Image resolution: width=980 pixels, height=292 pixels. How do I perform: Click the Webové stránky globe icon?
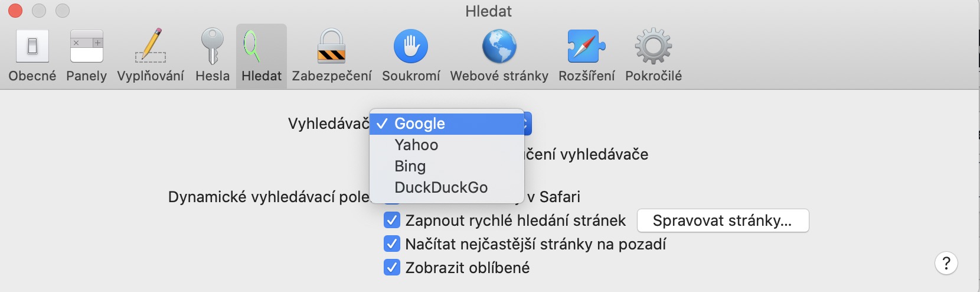(x=499, y=47)
